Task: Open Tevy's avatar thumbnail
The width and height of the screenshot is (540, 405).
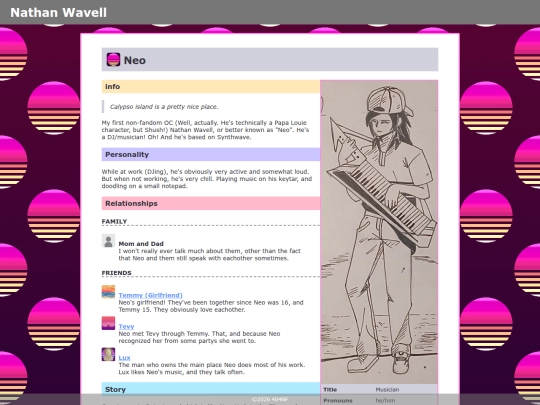Action: point(108,323)
